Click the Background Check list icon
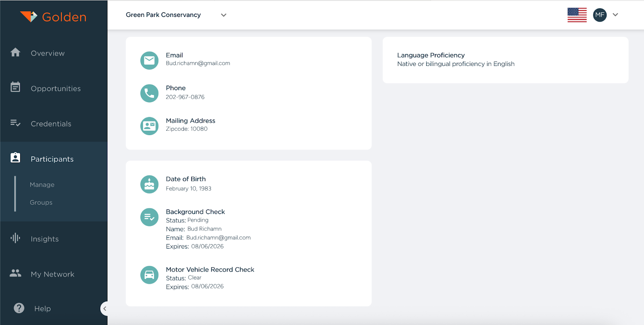 click(x=149, y=217)
